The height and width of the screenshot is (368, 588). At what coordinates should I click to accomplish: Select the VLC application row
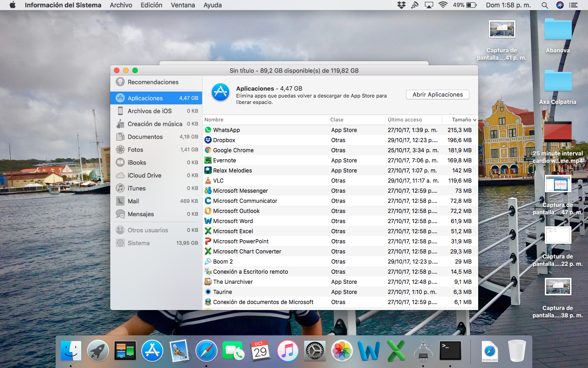[218, 181]
